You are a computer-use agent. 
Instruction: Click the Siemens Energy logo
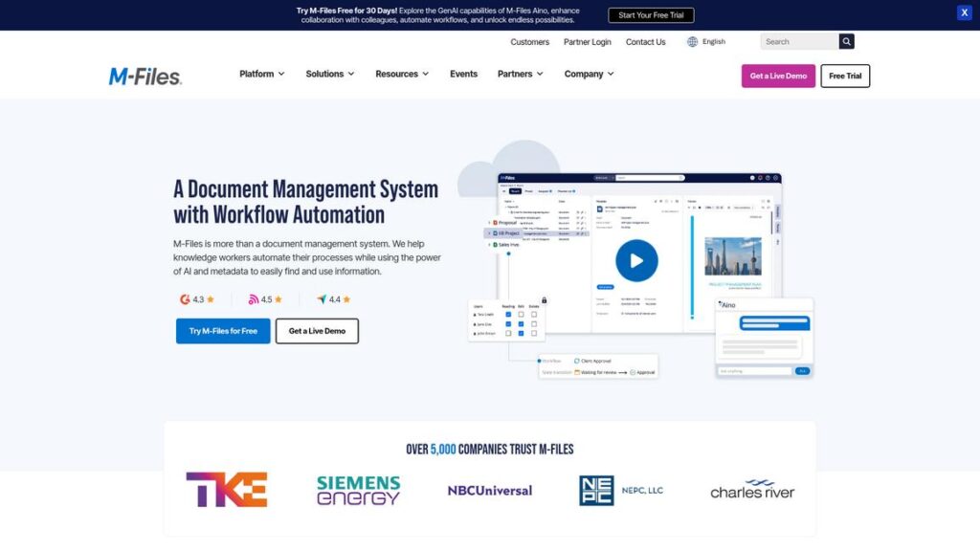coord(358,491)
